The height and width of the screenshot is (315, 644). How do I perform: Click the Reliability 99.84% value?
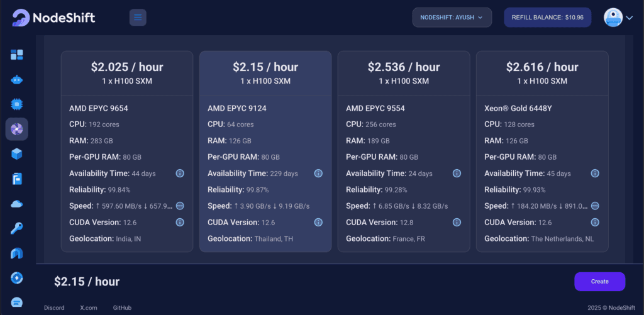pos(119,190)
